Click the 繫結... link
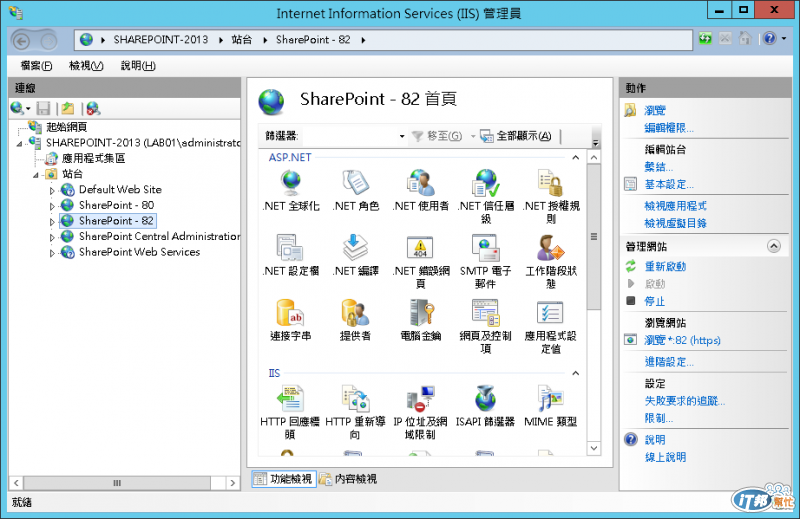Image resolution: width=800 pixels, height=519 pixels. tap(659, 167)
